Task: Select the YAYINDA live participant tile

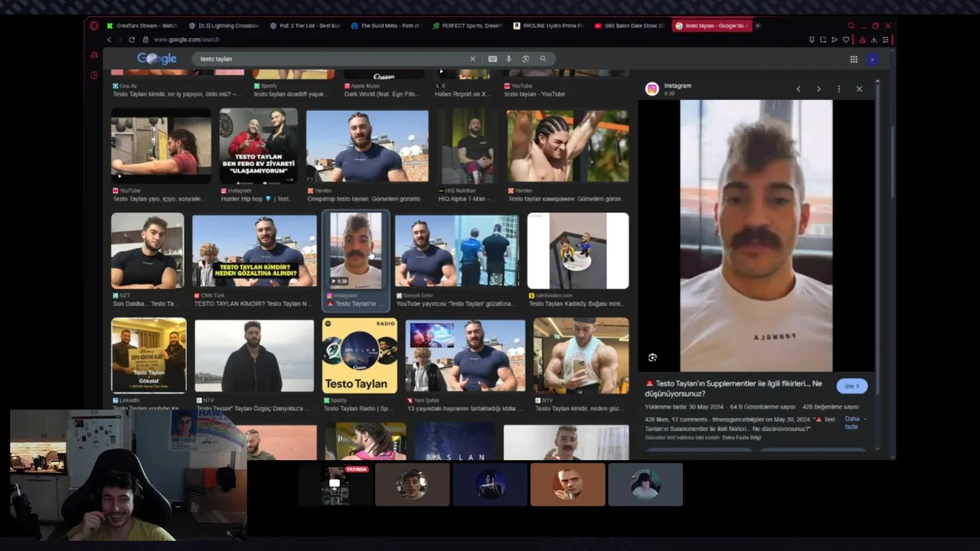Action: (335, 484)
